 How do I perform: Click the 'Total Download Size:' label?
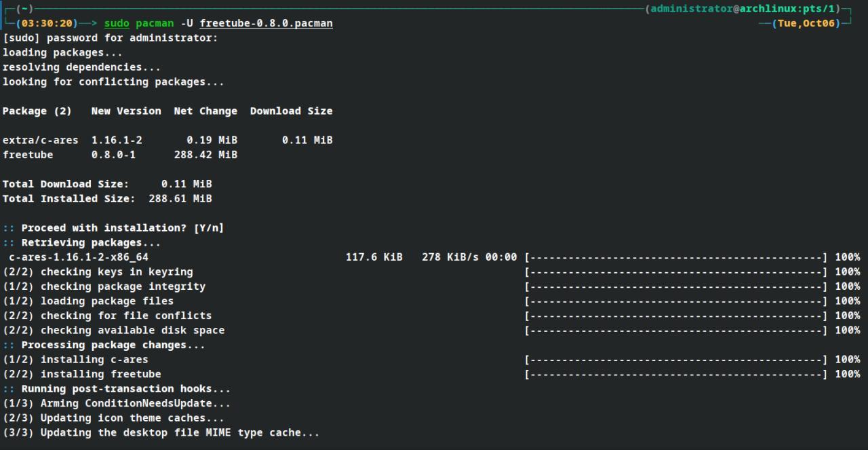click(x=66, y=184)
